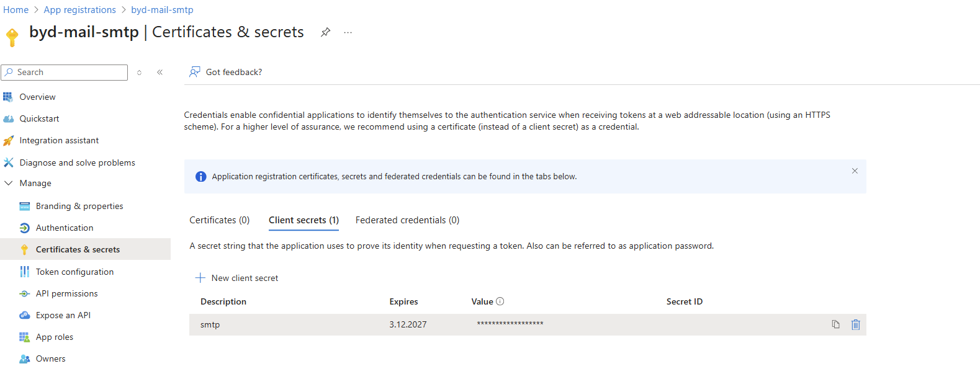Image resolution: width=980 pixels, height=374 pixels.
Task: Click the feedback person icon
Action: tap(195, 72)
